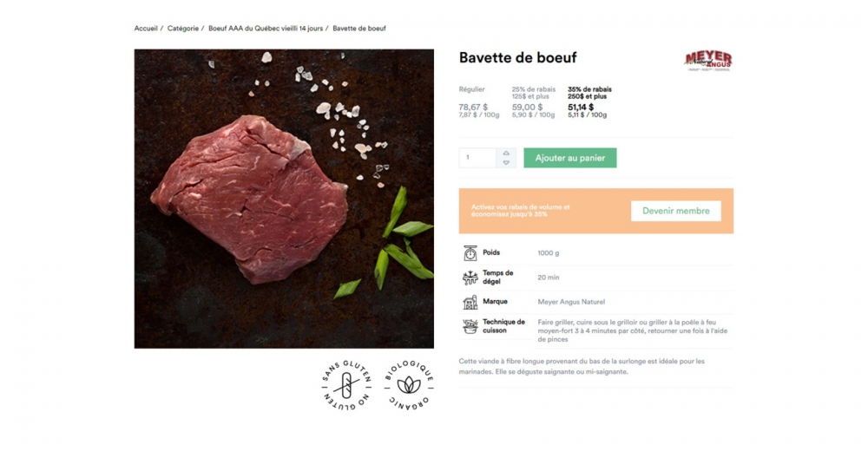The width and height of the screenshot is (868, 451).
Task: Click the Devenir membre button
Action: pyautogui.click(x=676, y=211)
